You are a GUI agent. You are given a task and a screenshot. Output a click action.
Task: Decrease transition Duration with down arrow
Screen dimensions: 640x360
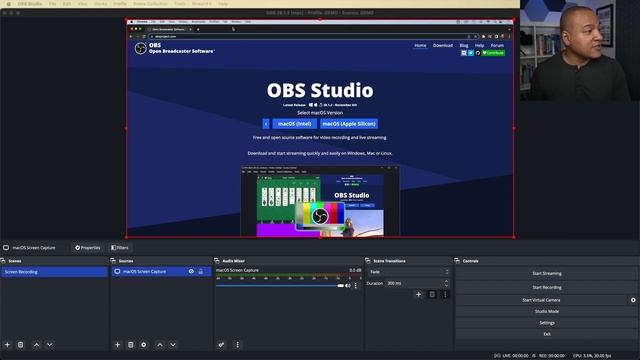click(446, 285)
